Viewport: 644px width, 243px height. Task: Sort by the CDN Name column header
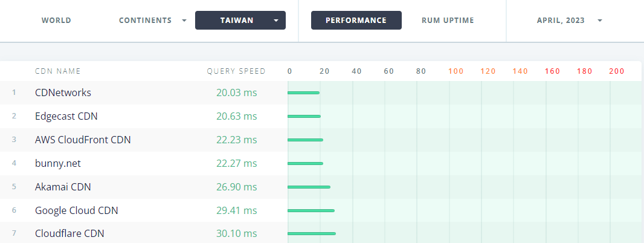point(58,71)
